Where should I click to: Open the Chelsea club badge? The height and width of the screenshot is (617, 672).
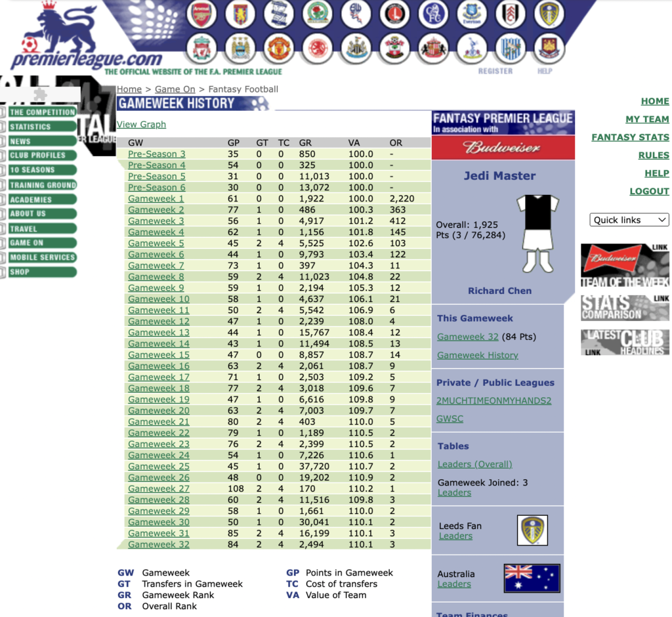pos(433,14)
